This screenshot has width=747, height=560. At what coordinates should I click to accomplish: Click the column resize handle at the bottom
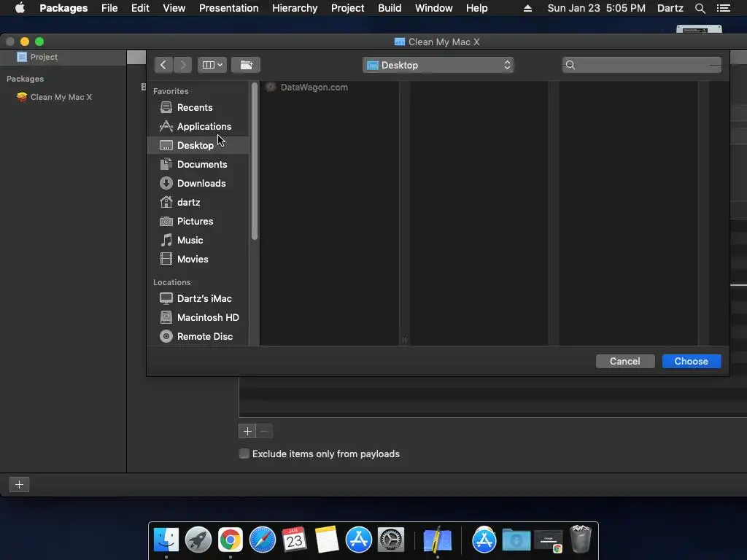[x=404, y=340]
